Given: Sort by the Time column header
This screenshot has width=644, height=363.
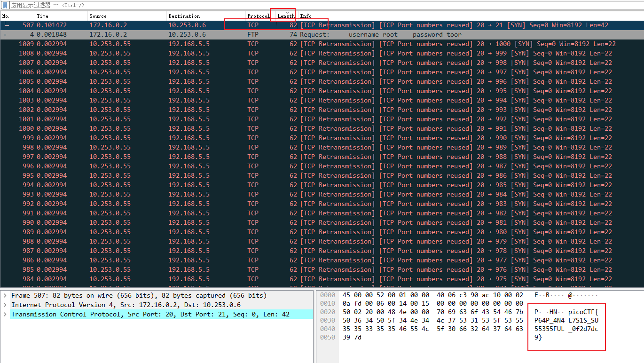Looking at the screenshot, I should (61, 16).
